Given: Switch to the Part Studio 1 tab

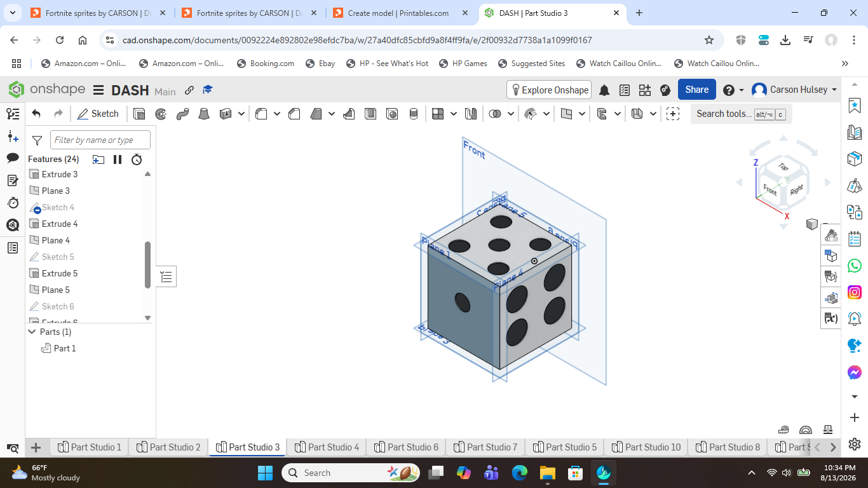Looking at the screenshot, I should (x=90, y=447).
